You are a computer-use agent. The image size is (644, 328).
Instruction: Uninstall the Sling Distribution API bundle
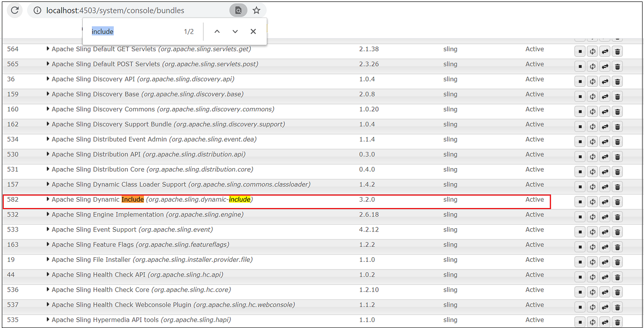click(x=617, y=156)
